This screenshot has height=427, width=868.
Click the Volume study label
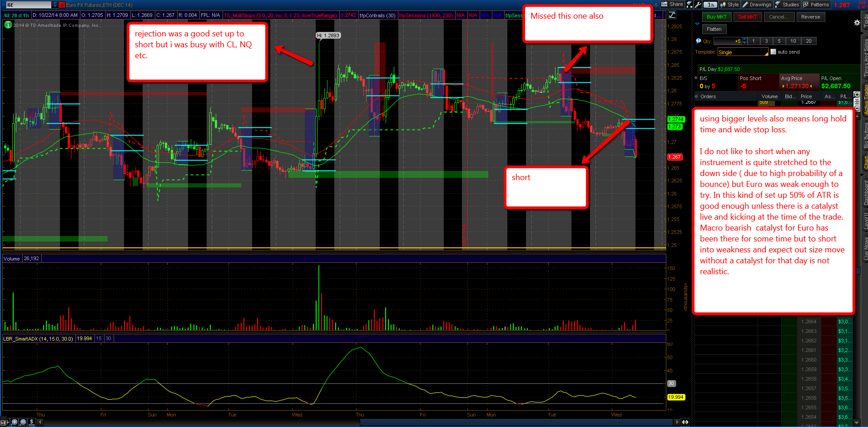click(x=11, y=259)
